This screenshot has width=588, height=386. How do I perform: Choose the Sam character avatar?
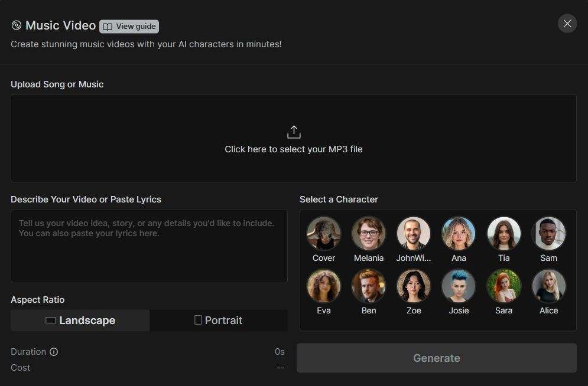click(548, 233)
